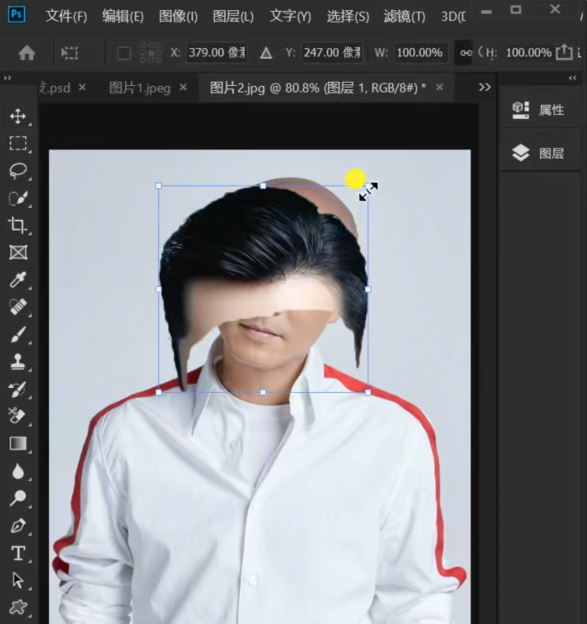Select the Pen tool

pyautogui.click(x=18, y=526)
